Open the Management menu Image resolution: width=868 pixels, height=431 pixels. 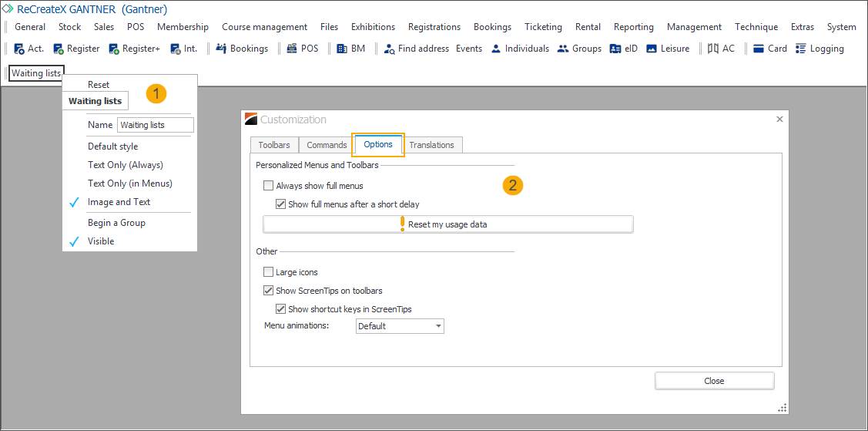tap(694, 26)
